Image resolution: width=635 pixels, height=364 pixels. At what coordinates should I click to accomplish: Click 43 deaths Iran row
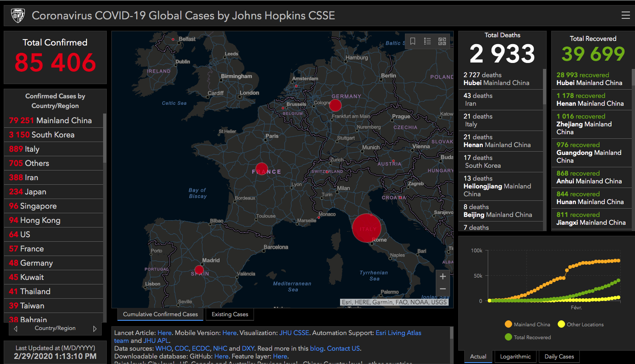[x=501, y=100]
